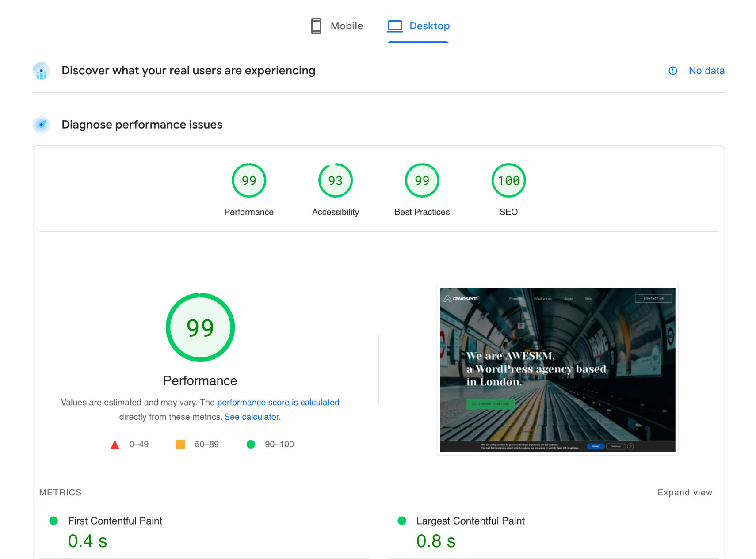Open the No data link
Image resolution: width=756 pixels, height=559 pixels.
[706, 71]
